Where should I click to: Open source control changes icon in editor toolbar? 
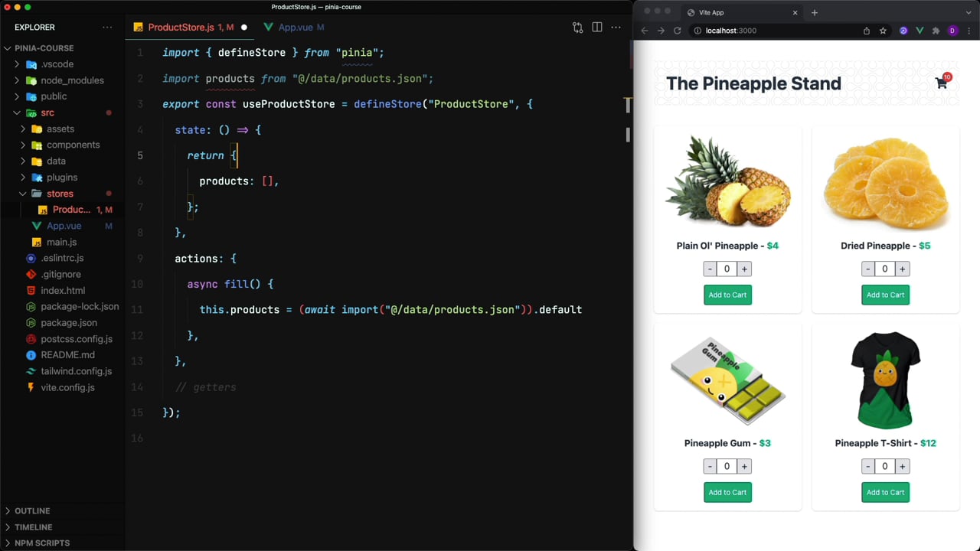click(x=578, y=27)
